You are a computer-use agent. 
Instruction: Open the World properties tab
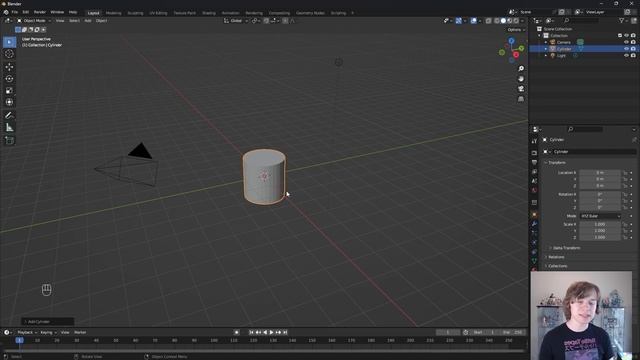(534, 191)
